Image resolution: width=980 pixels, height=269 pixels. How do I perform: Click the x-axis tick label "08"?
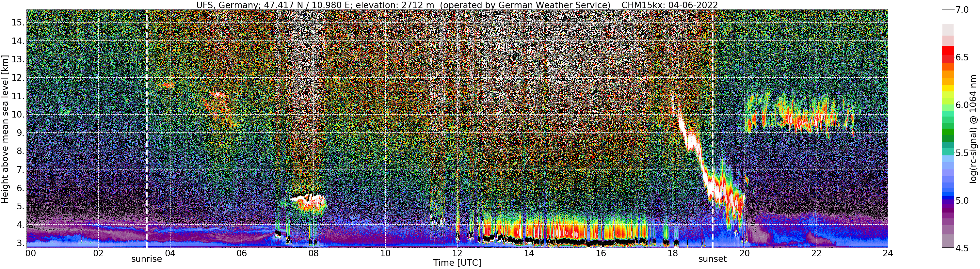314,253
